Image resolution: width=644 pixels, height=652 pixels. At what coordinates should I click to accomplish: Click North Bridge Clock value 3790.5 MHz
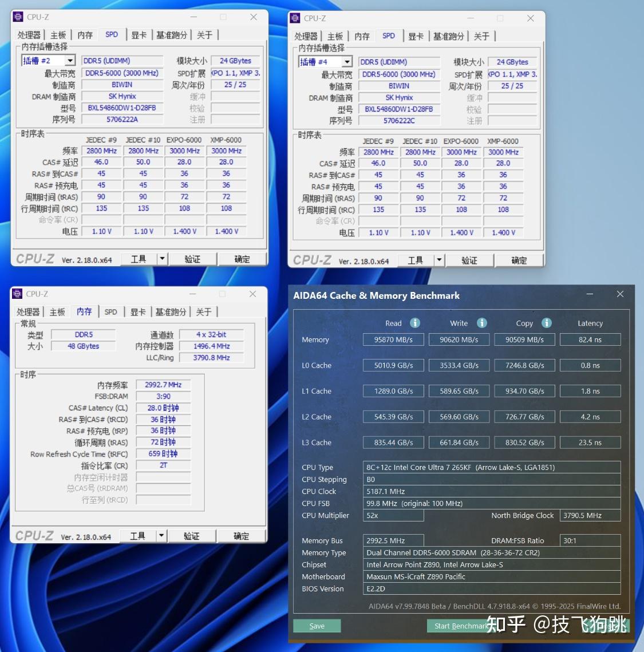click(590, 515)
